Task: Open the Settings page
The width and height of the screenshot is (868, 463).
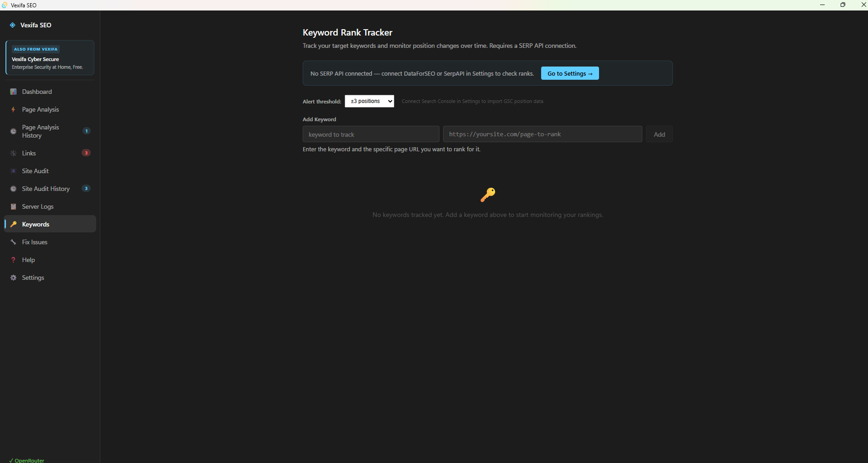Action: [x=50, y=278]
